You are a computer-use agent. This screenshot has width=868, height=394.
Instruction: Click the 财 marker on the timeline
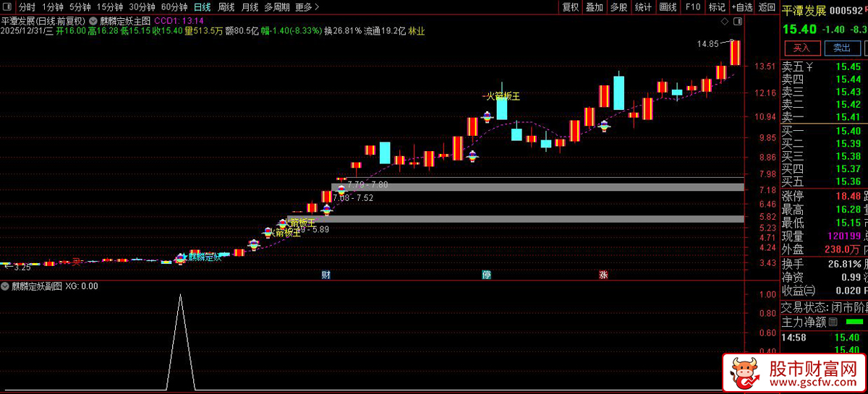[326, 275]
